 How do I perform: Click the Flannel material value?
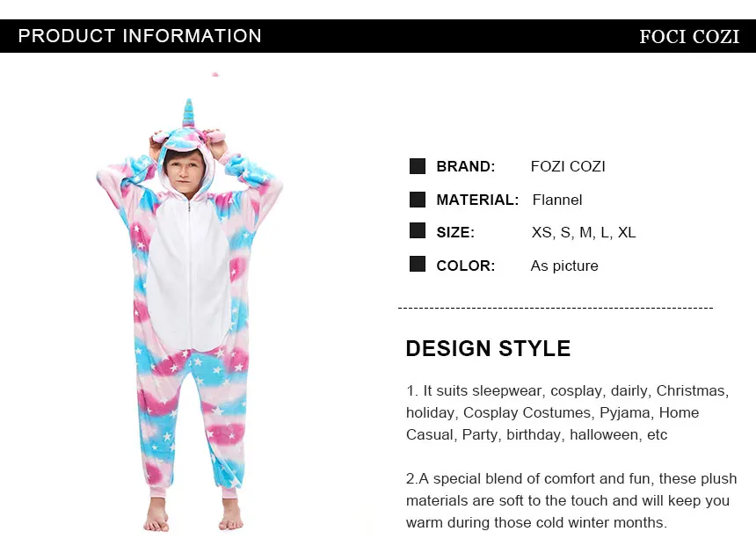(556, 200)
